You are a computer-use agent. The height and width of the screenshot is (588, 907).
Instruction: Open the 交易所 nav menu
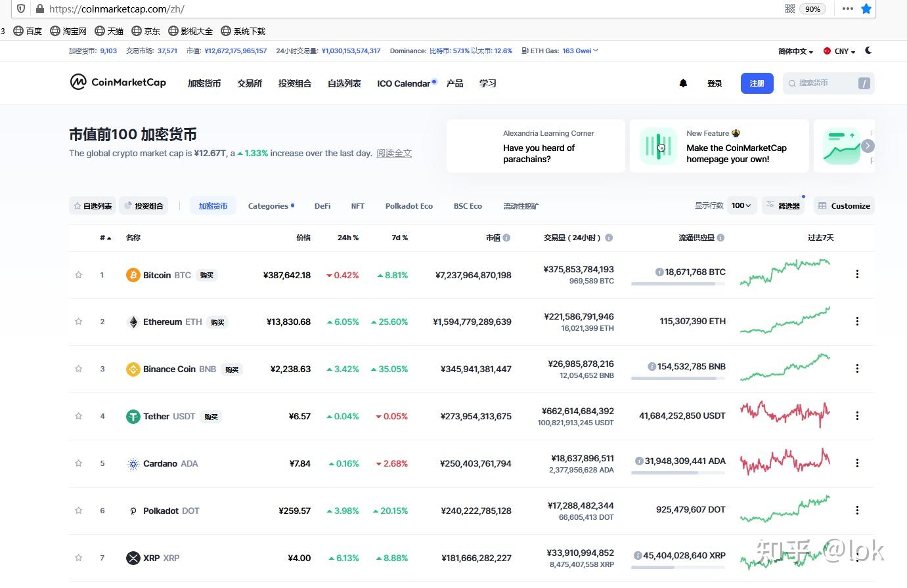[x=250, y=83]
